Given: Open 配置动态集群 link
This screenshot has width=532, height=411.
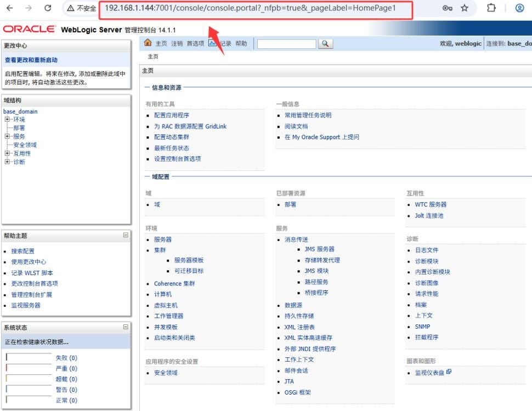Looking at the screenshot, I should click(x=172, y=137).
